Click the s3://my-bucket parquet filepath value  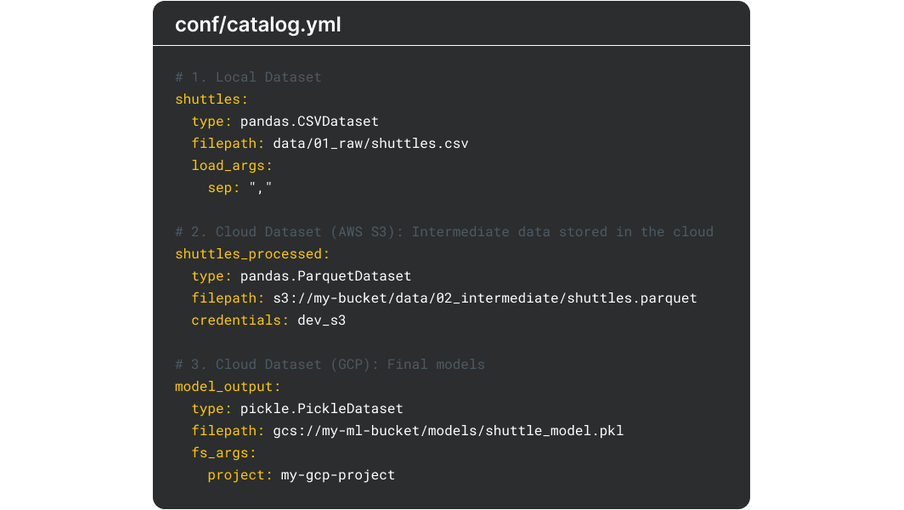[484, 298]
